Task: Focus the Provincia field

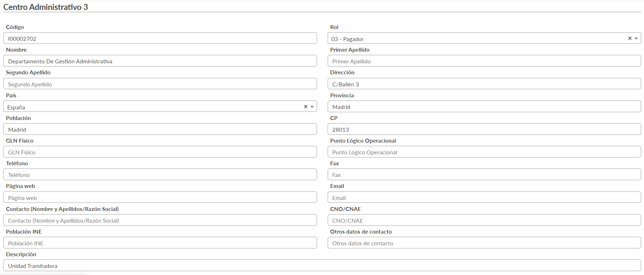Action: pyautogui.click(x=484, y=107)
